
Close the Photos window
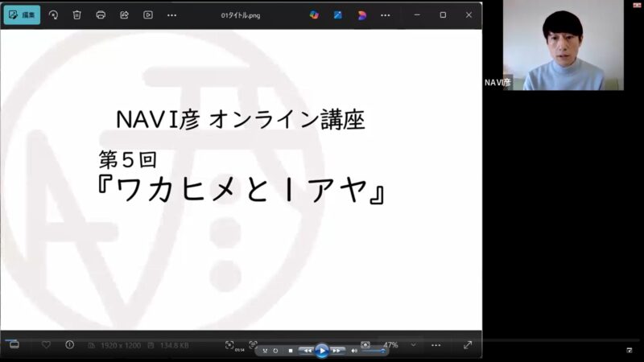point(469,14)
